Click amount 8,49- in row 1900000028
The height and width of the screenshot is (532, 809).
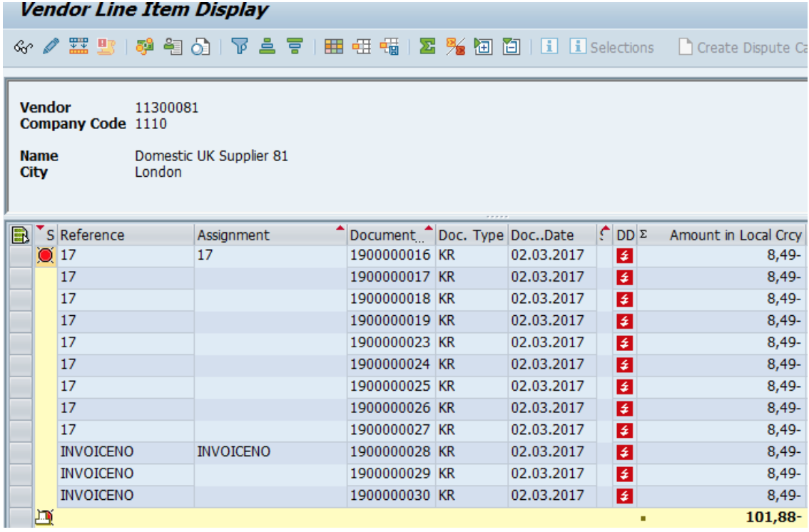click(x=784, y=451)
